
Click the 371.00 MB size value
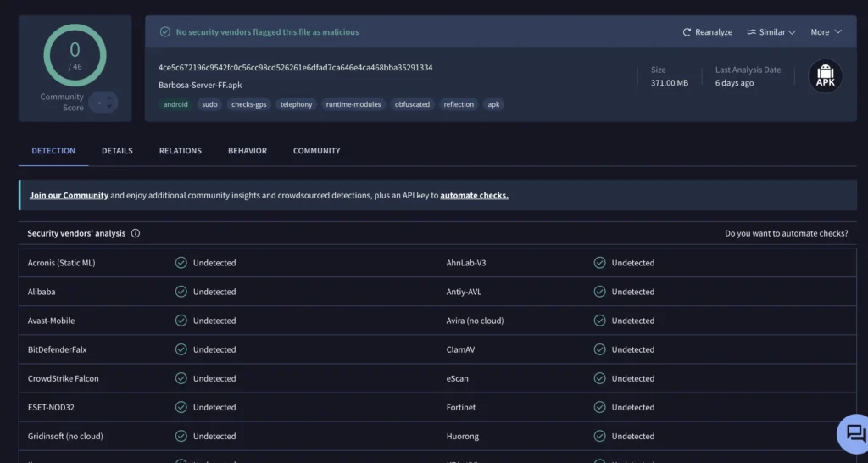[670, 83]
